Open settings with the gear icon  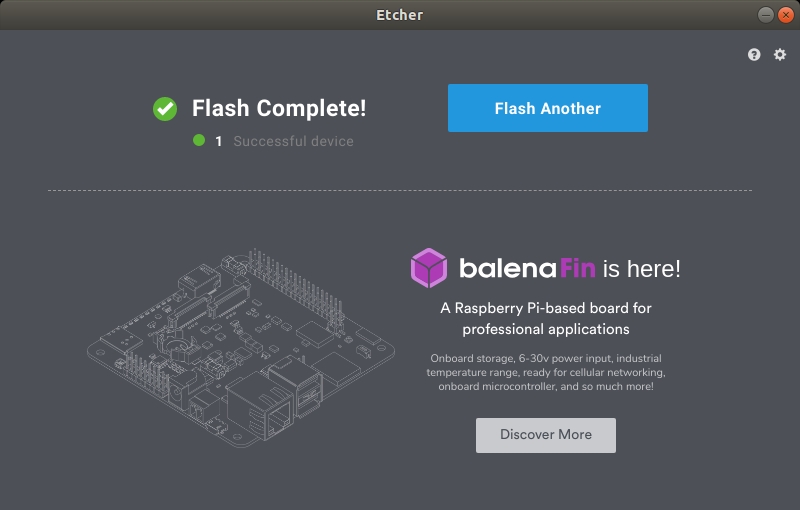(x=780, y=55)
